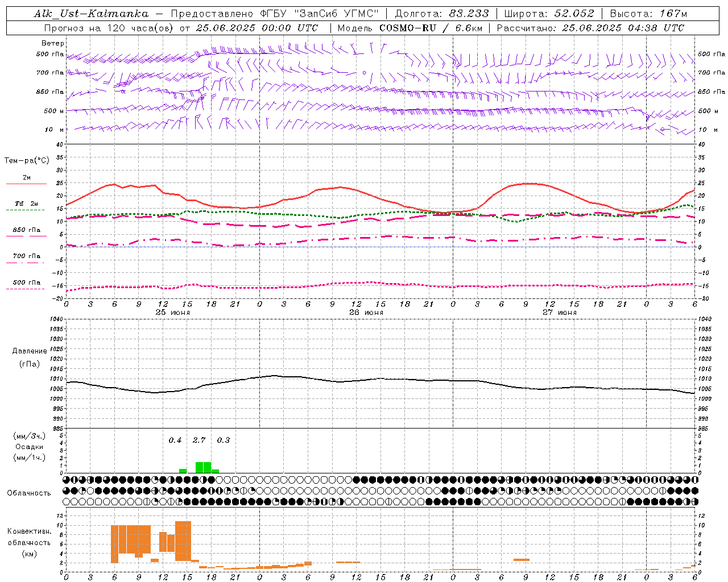Image resolution: width=728 pixels, height=582 pixels.
Task: Click the 'Конвективн.' convective cloud label
Action: pos(29,531)
